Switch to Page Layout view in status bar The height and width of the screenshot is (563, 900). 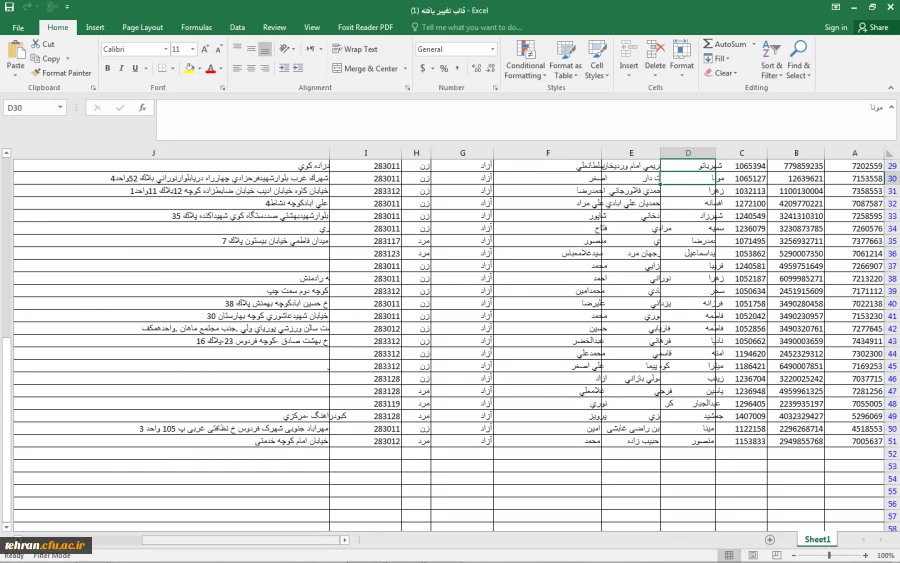point(752,555)
